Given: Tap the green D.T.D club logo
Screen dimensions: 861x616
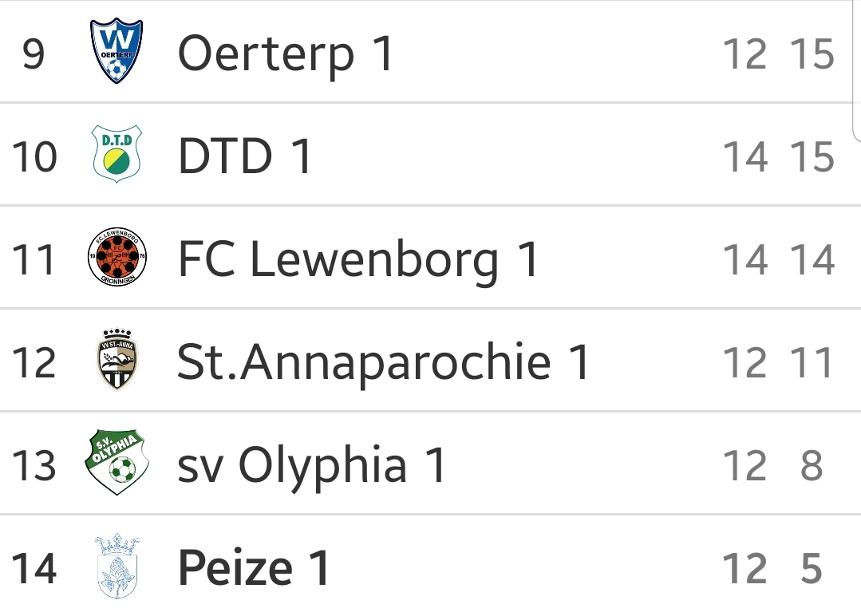Looking at the screenshot, I should [117, 154].
